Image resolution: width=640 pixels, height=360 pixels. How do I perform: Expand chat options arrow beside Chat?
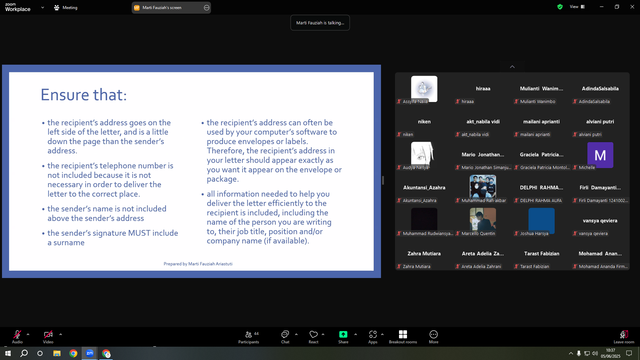pyautogui.click(x=296, y=334)
